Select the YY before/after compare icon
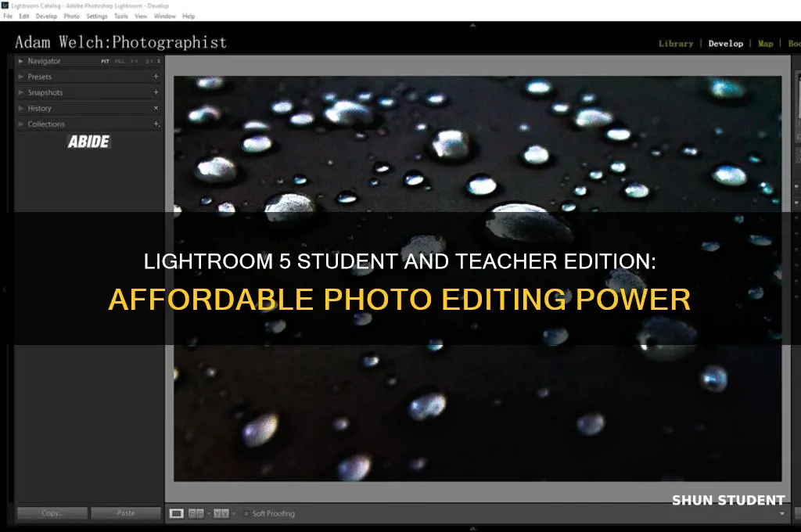Viewport: 801px width, 532px height. [x=221, y=513]
